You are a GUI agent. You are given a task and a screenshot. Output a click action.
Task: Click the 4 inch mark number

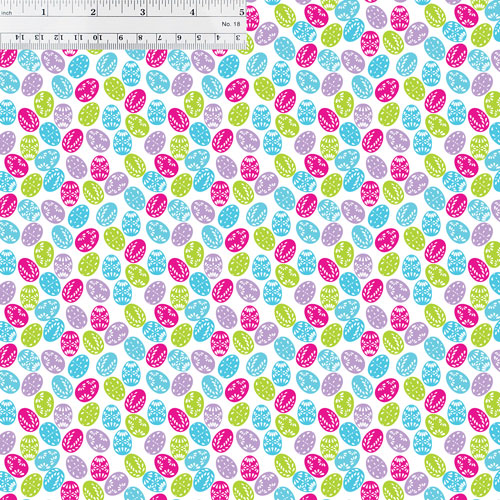[192, 12]
